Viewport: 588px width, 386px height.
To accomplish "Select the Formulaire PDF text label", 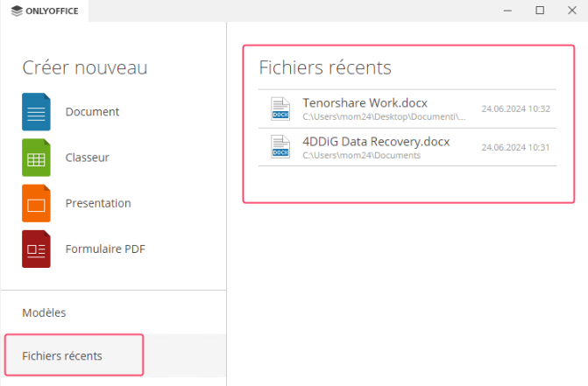I will coord(105,249).
